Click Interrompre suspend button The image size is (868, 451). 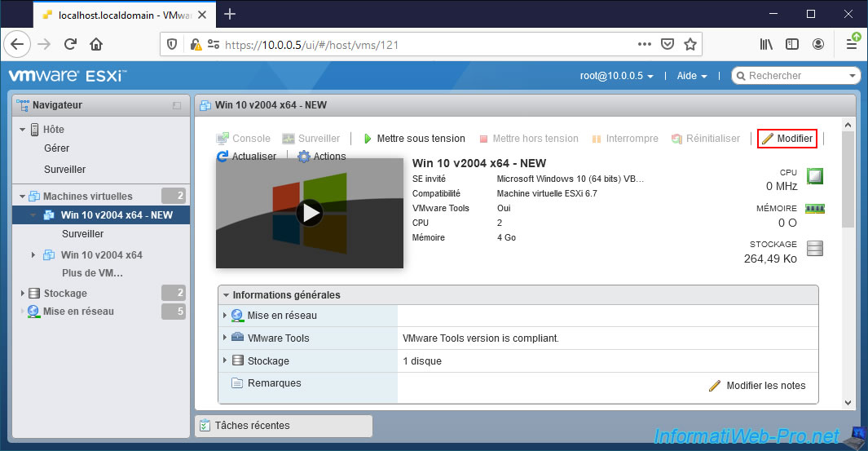(625, 139)
